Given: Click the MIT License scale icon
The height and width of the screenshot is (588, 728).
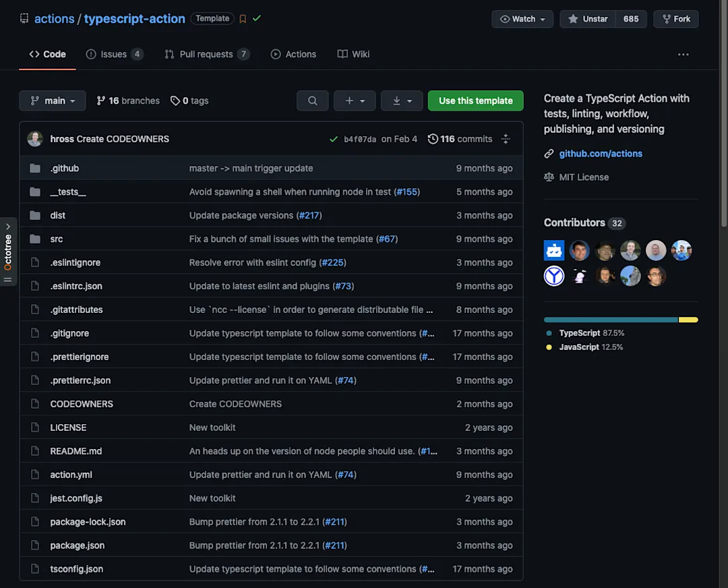Looking at the screenshot, I should click(549, 177).
